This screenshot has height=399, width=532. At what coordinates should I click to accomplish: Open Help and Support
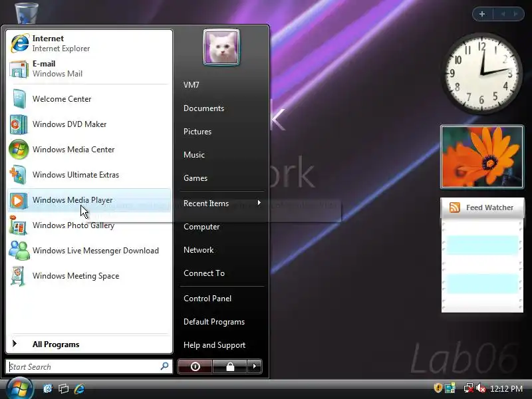pyautogui.click(x=214, y=345)
